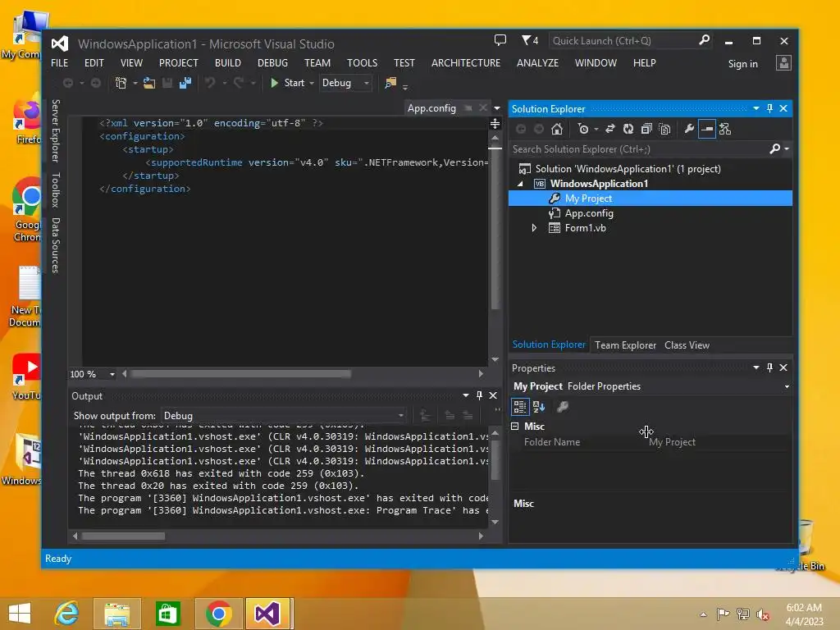
Task: Click the Search Solution Explorer input field
Action: tap(637, 149)
